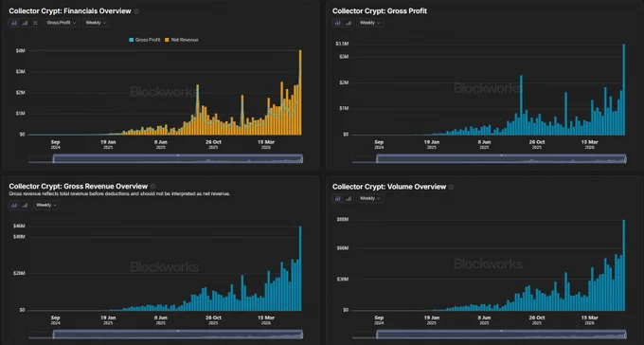Select bar chart icon in Gross Profit panel
The image size is (644, 345).
(x=337, y=23)
